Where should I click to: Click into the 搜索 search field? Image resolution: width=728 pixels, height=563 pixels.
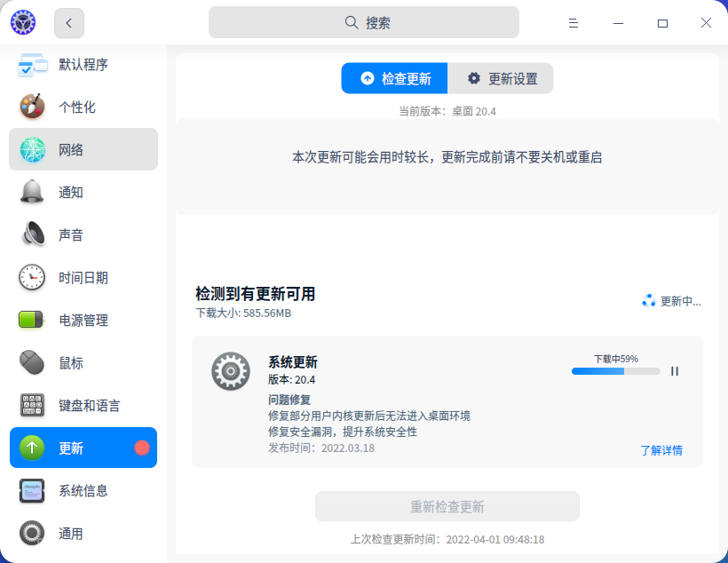click(364, 22)
